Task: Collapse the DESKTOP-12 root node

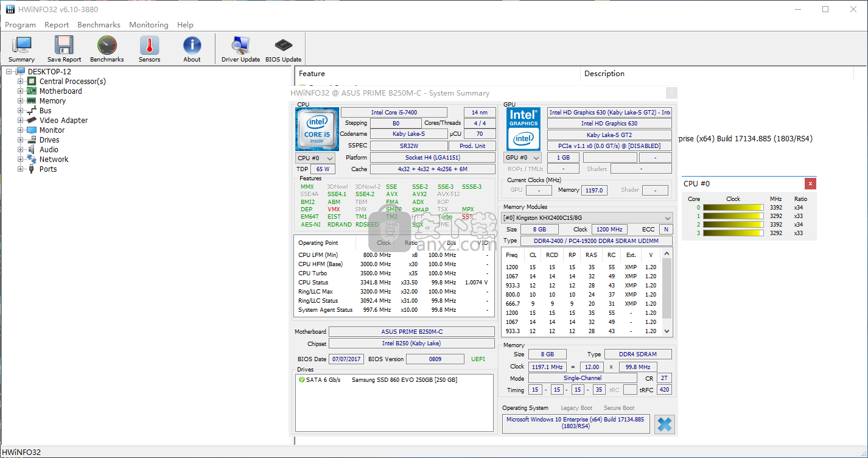Action: pyautogui.click(x=9, y=71)
